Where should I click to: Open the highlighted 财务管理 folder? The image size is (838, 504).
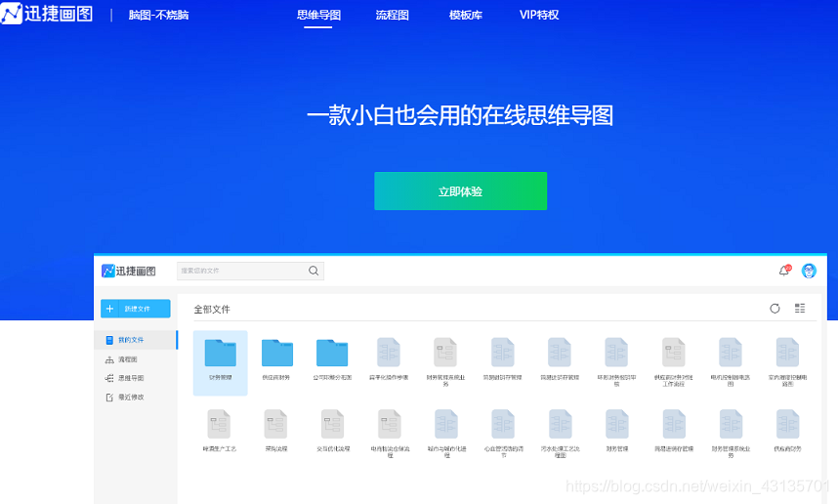220,363
